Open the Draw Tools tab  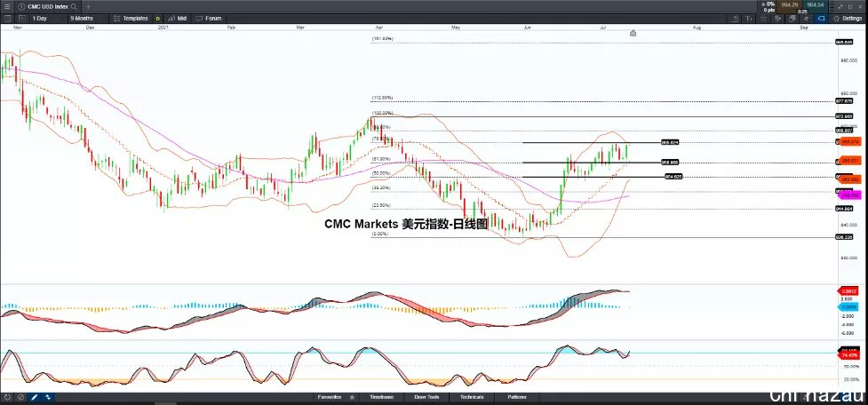point(426,397)
